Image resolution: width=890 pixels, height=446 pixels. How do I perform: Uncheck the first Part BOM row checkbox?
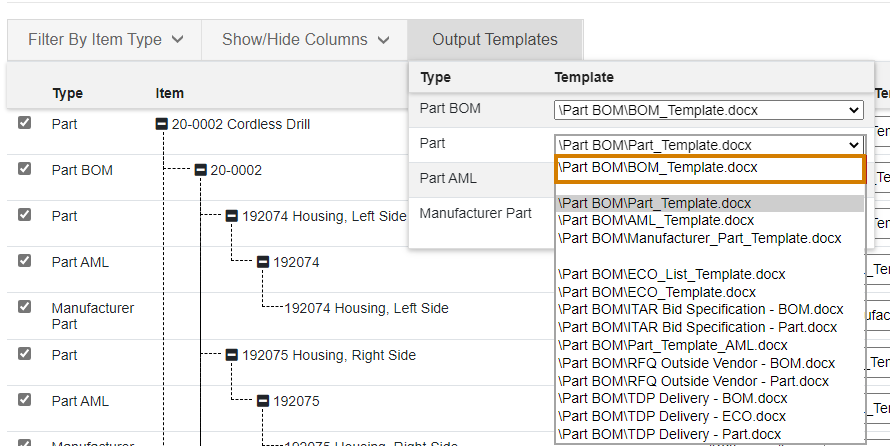pos(24,169)
